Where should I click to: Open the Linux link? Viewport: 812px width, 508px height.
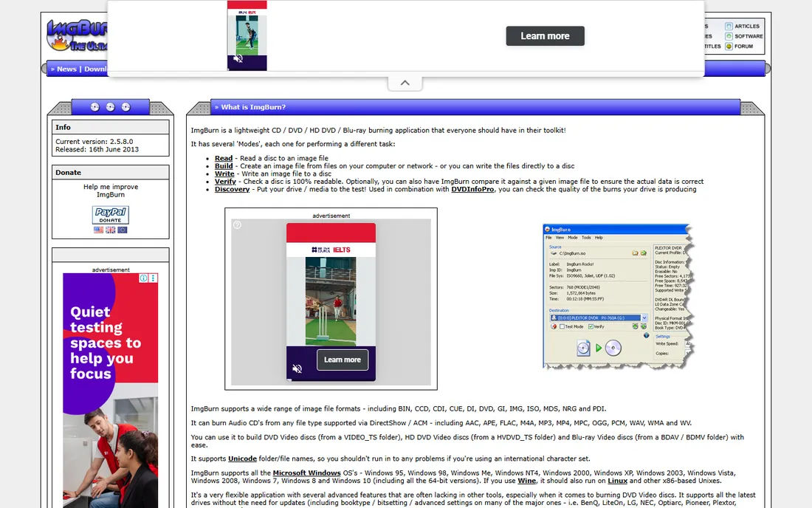pos(617,481)
